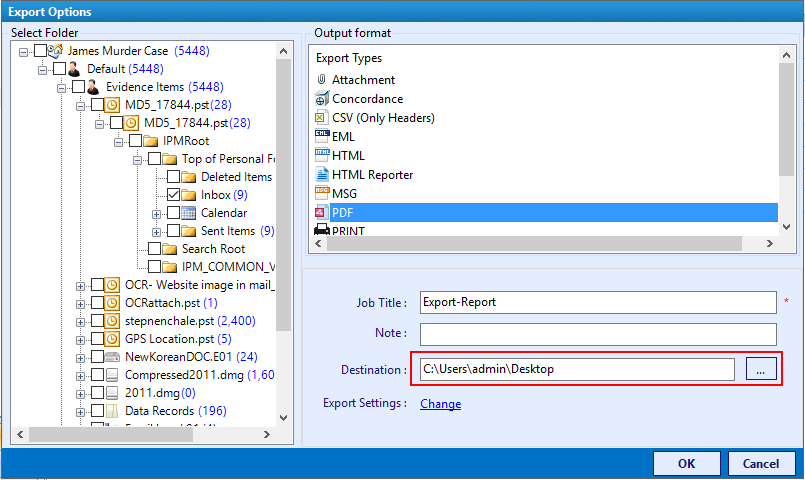
Task: Click the Job Title input field
Action: pyautogui.click(x=598, y=302)
